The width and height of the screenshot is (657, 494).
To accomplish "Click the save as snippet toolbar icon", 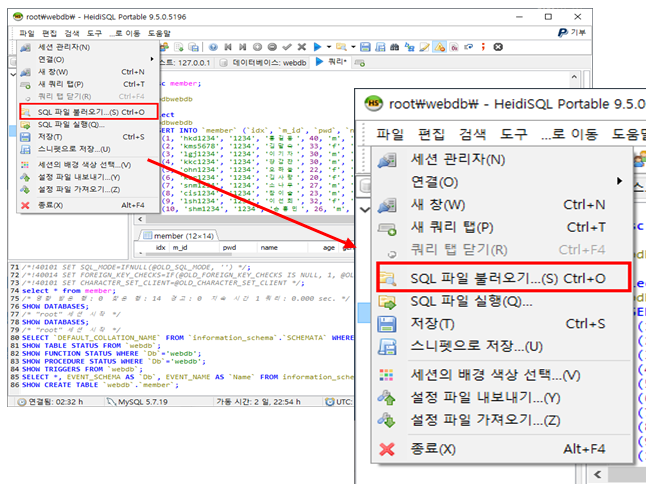I will pyautogui.click(x=380, y=47).
